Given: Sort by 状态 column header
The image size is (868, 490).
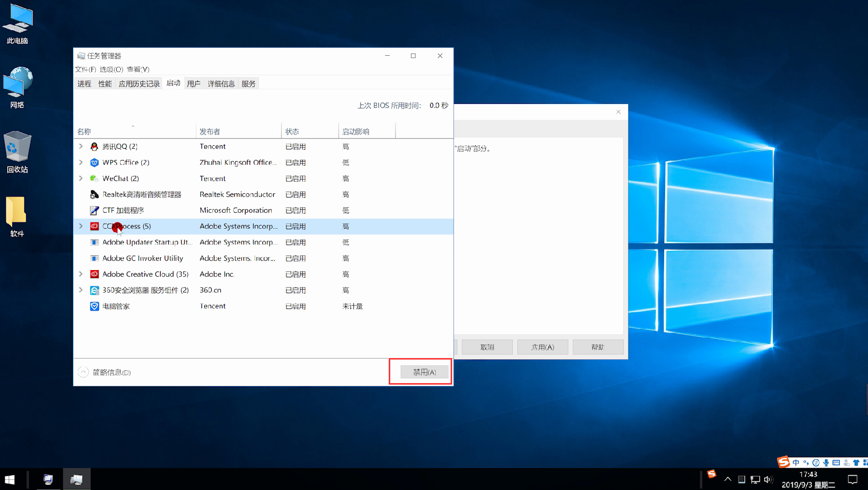Looking at the screenshot, I should (x=310, y=131).
